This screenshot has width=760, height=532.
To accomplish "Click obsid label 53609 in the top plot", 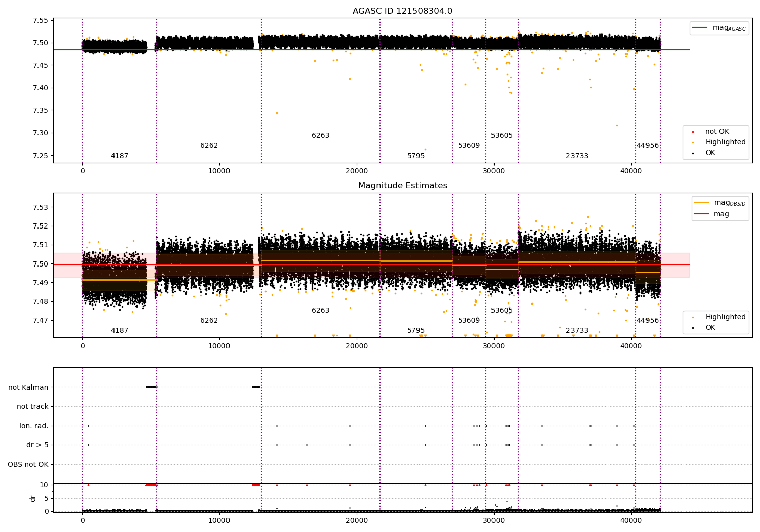I will (469, 146).
